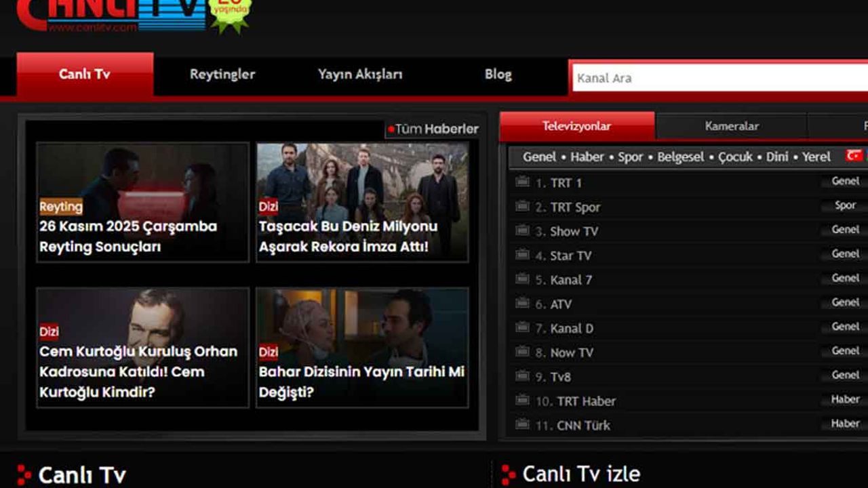The height and width of the screenshot is (488, 868).
Task: Click the TV icon beside TRT Haber
Action: (522, 400)
